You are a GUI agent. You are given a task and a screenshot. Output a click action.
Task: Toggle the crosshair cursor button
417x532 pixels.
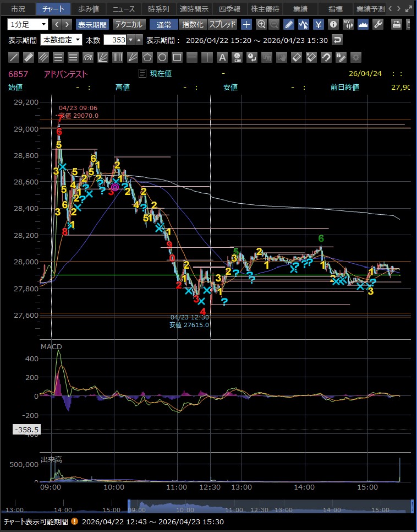pos(246,24)
